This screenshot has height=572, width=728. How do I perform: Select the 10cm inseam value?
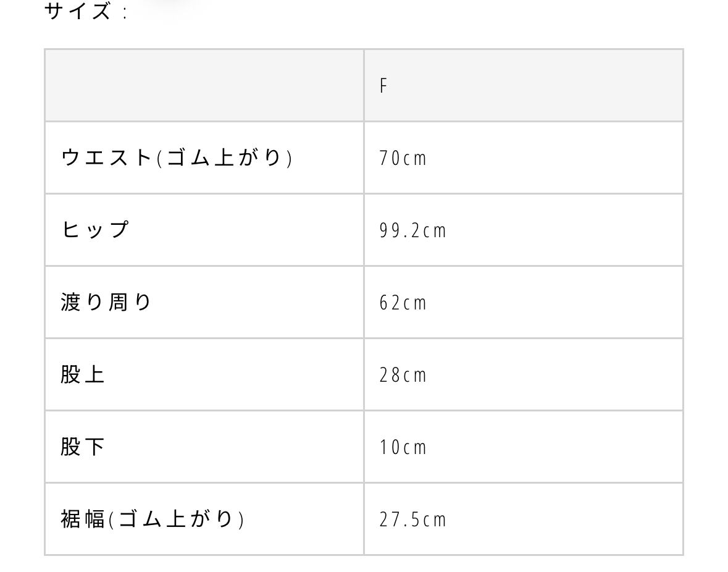[403, 447]
